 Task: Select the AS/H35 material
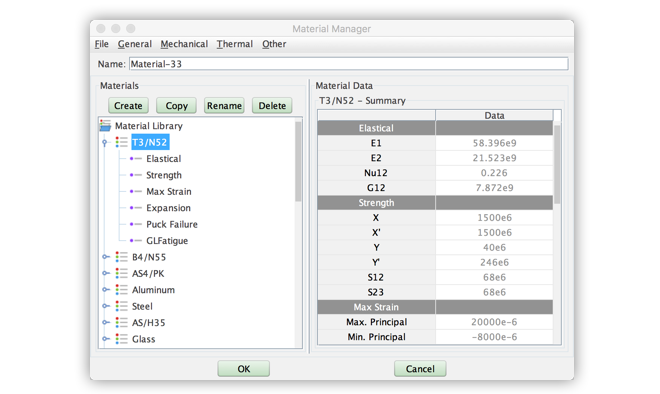(149, 323)
